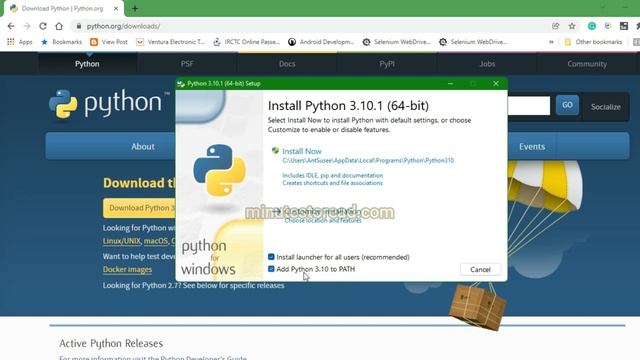Image resolution: width=640 pixels, height=360 pixels.
Task: Open the first Selenium WebDriver bookmark
Action: pyautogui.click(x=396, y=42)
